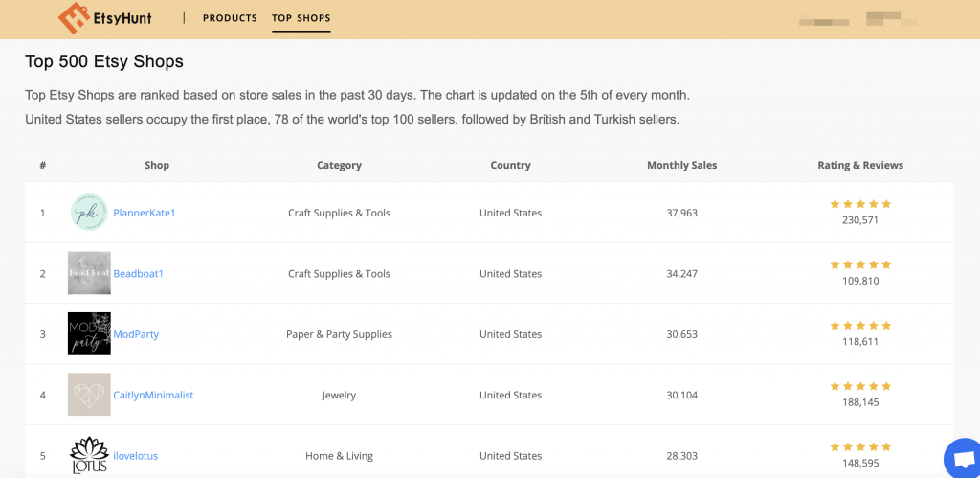Select the TOP SHOPS tab
The height and width of the screenshot is (478, 980).
(301, 18)
